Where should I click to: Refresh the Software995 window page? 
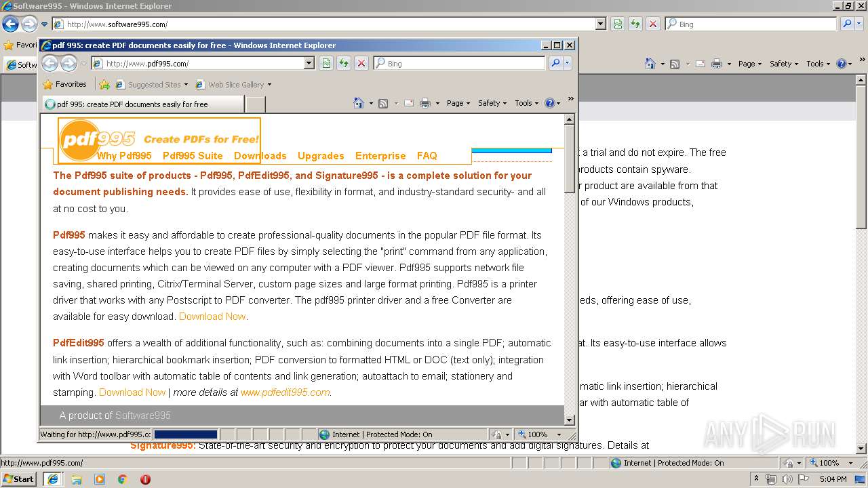(635, 24)
